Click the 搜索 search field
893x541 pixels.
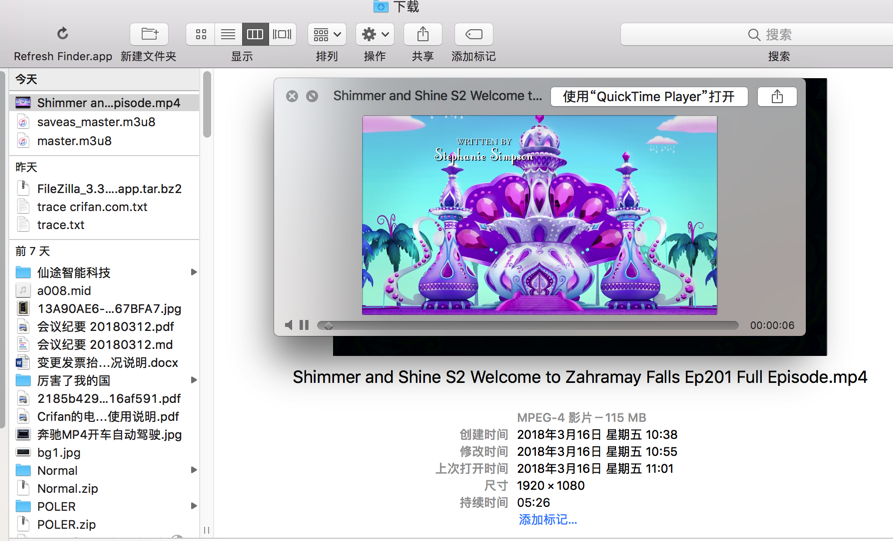pos(757,34)
